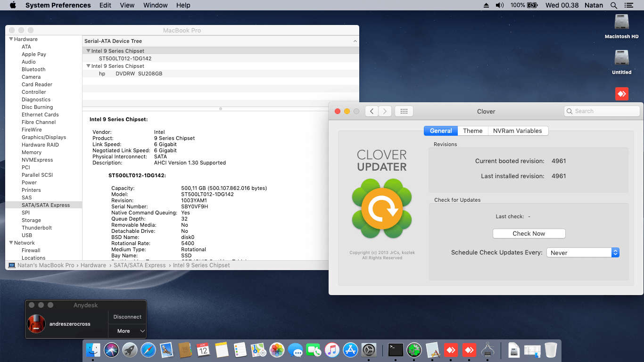Open FaceTime from the Dock
Screen dimensions: 644x362
(x=314, y=350)
